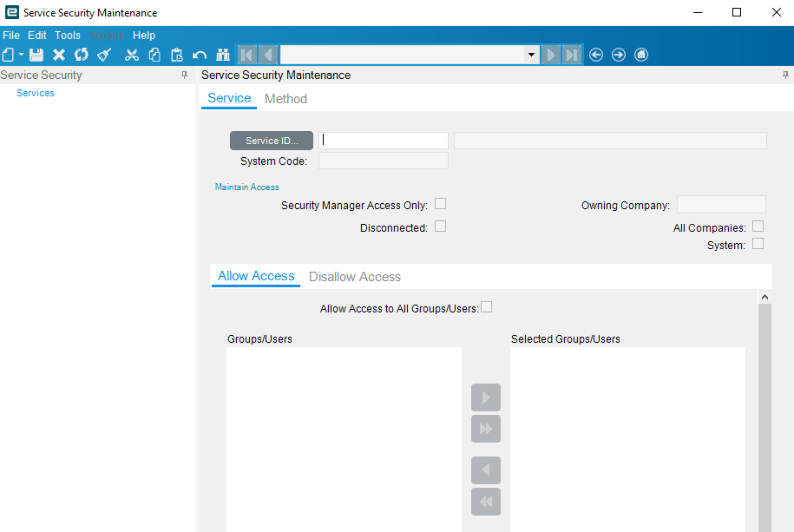Switch to the Method tab
The width and height of the screenshot is (794, 532).
click(285, 99)
